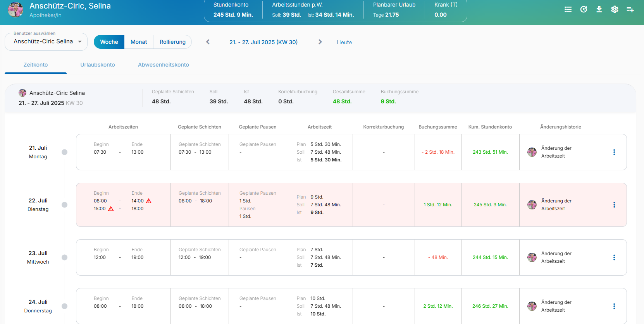Switch view to Monat

pyautogui.click(x=139, y=42)
